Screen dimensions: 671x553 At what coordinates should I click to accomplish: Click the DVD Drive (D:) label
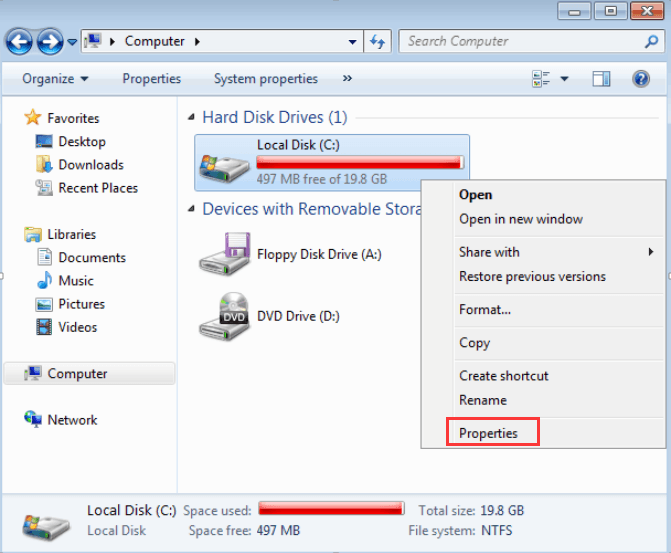pyautogui.click(x=298, y=316)
